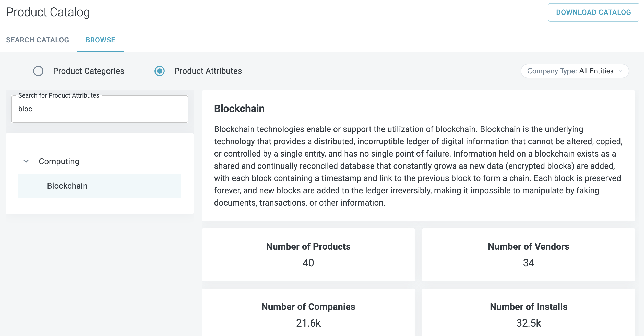The image size is (644, 336).
Task: Click the Number of Companies card
Action: [308, 314]
